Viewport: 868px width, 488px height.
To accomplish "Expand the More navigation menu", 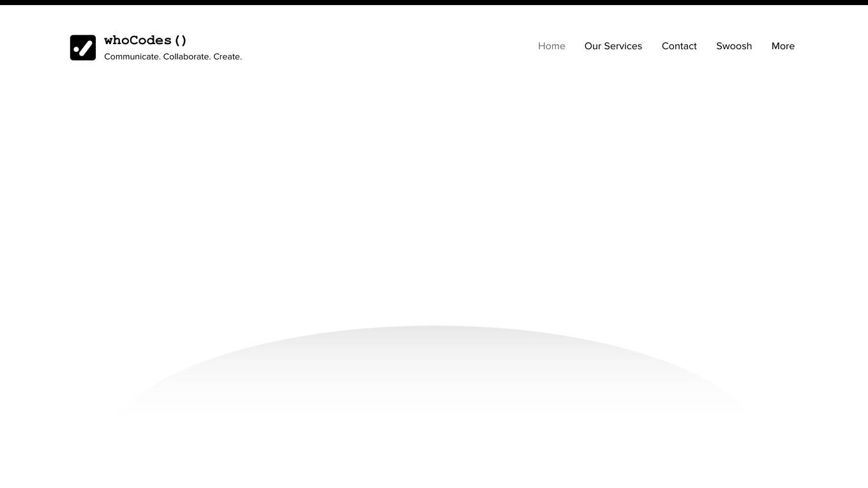I will (783, 46).
